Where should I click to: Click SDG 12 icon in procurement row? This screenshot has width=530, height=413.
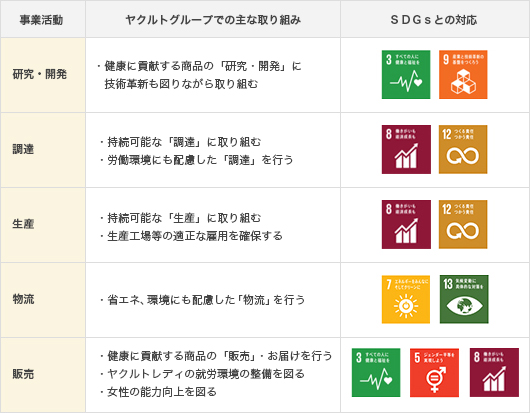(463, 149)
